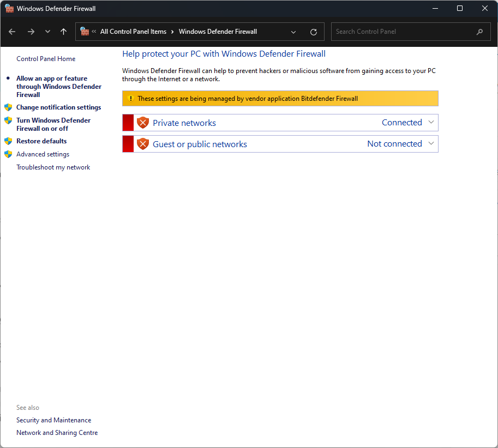This screenshot has height=448, width=498.
Task: Open the recent locations dropdown arrow
Action: [47, 32]
